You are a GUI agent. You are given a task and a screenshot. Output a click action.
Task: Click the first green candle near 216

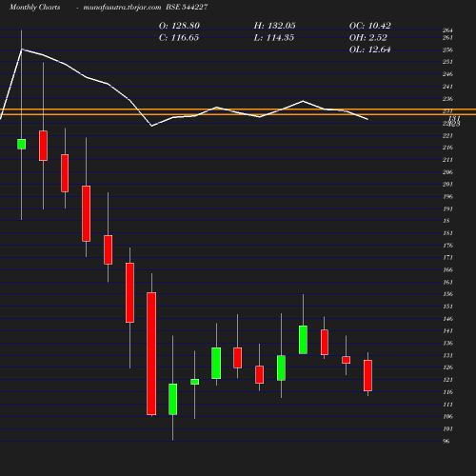(22, 144)
